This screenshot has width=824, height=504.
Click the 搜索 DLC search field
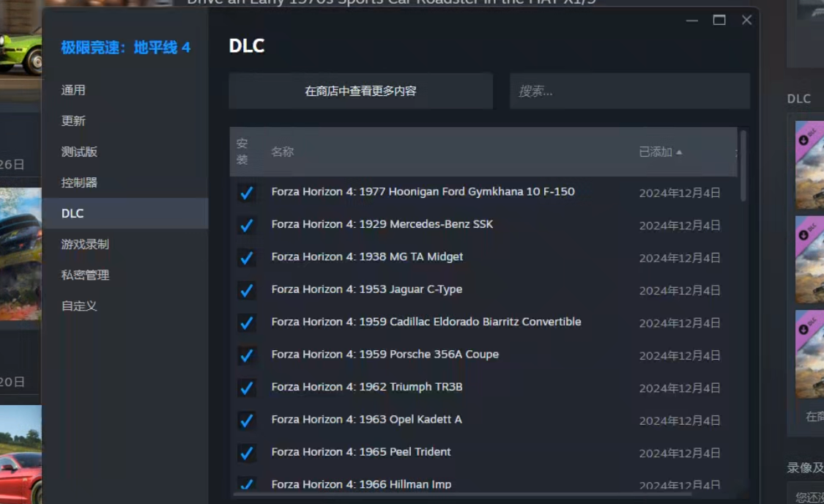629,91
